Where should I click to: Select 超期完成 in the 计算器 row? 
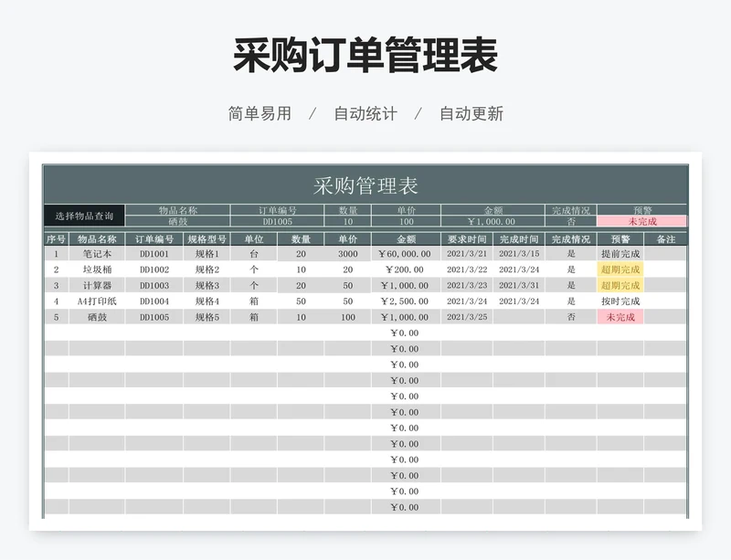[x=620, y=285]
